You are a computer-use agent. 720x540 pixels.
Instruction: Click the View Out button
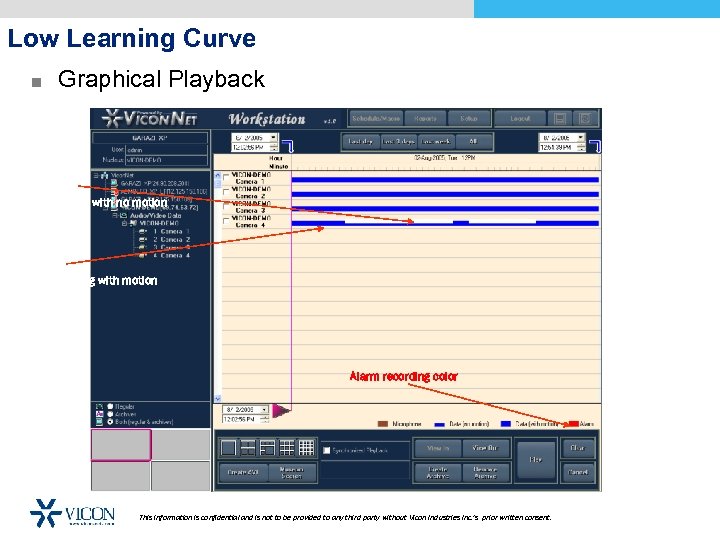(485, 448)
